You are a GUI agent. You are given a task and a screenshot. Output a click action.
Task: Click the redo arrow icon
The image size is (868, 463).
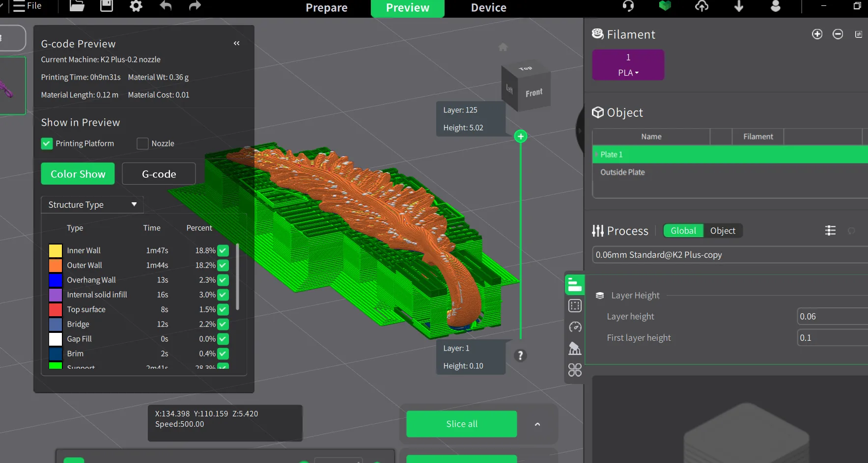(195, 6)
